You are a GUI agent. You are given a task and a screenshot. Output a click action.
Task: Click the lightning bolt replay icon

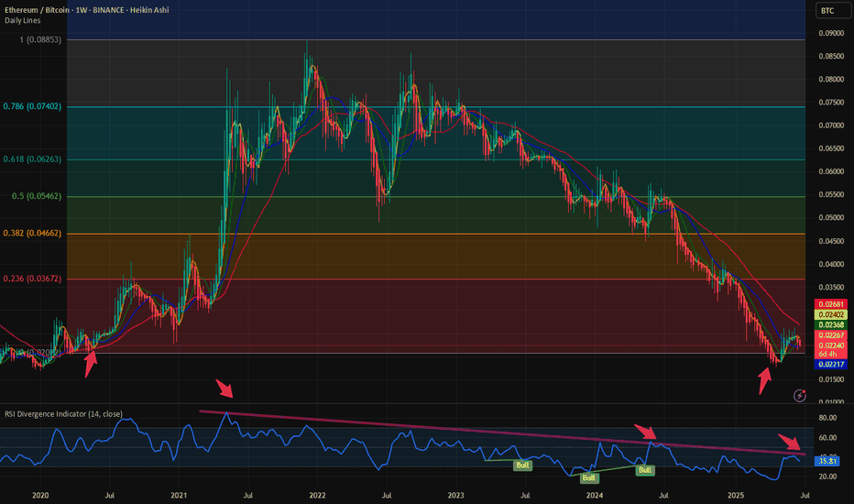pos(800,396)
